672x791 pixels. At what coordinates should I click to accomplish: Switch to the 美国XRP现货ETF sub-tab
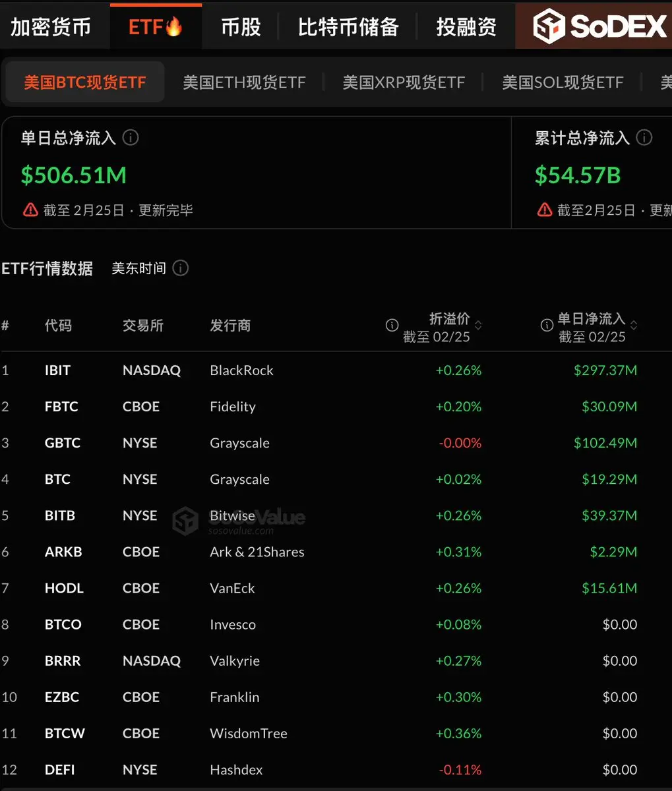tap(404, 82)
